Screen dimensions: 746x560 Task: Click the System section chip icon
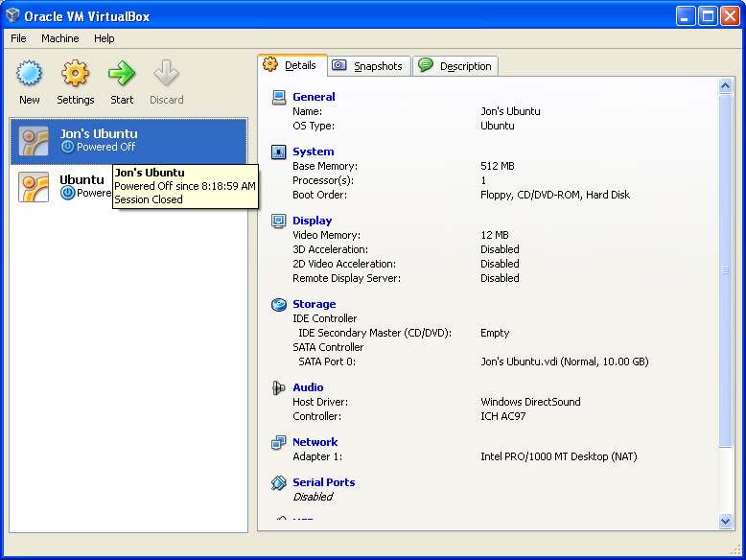click(279, 152)
